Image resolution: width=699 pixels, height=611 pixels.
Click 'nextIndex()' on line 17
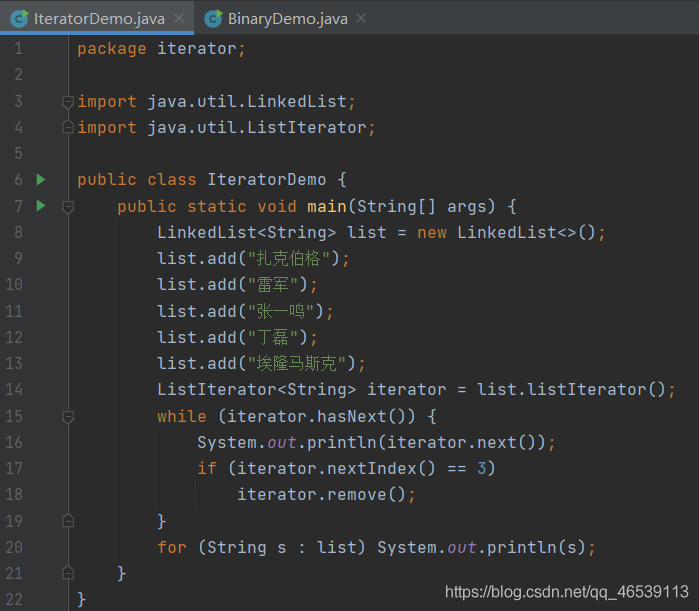pyautogui.click(x=381, y=468)
